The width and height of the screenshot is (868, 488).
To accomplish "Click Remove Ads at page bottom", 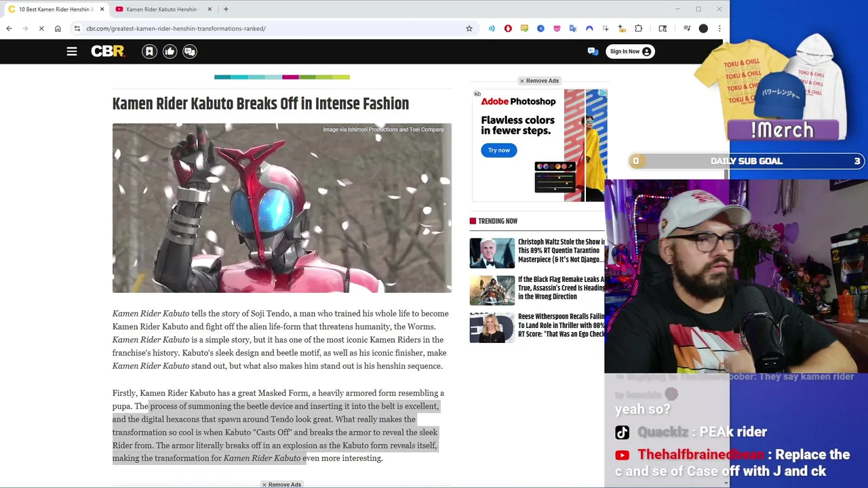I will click(x=281, y=485).
